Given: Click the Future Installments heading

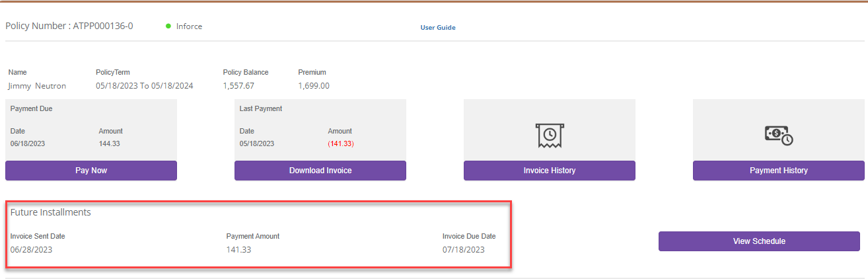Looking at the screenshot, I should pyautogui.click(x=51, y=212).
